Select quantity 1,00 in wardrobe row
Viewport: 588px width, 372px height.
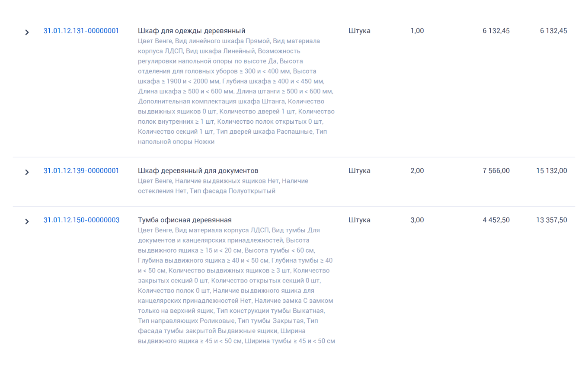(417, 31)
